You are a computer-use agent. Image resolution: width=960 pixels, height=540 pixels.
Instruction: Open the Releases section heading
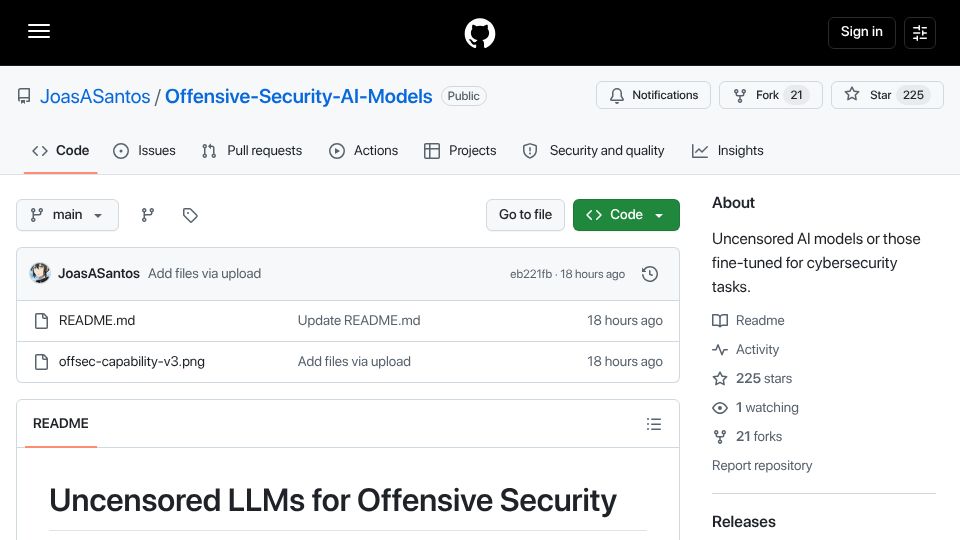click(x=743, y=522)
